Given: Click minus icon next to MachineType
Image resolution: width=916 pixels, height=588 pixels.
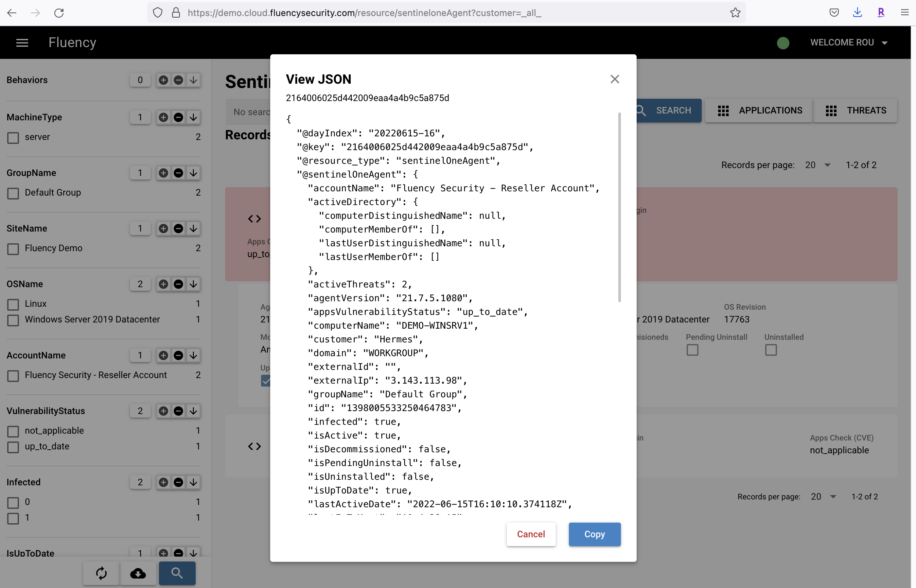Looking at the screenshot, I should point(178,117).
